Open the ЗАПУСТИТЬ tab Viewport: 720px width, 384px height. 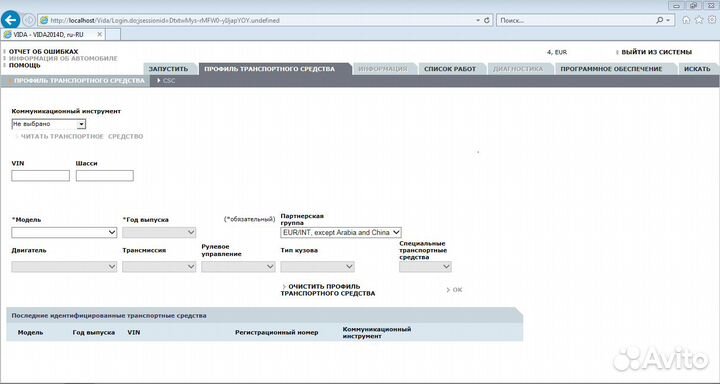(x=169, y=69)
